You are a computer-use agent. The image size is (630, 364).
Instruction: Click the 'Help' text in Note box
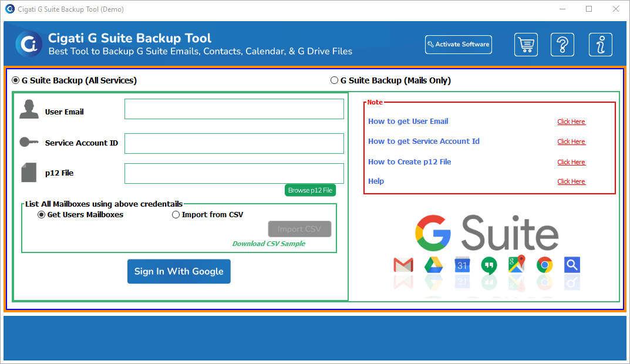[376, 181]
